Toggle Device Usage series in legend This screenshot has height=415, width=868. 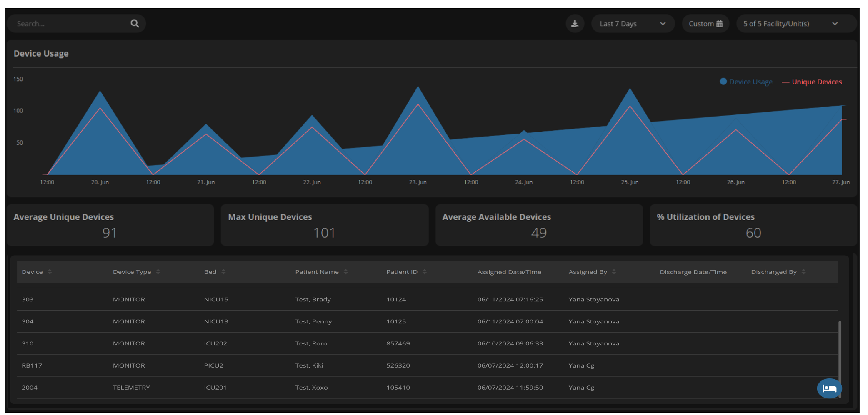tap(746, 82)
